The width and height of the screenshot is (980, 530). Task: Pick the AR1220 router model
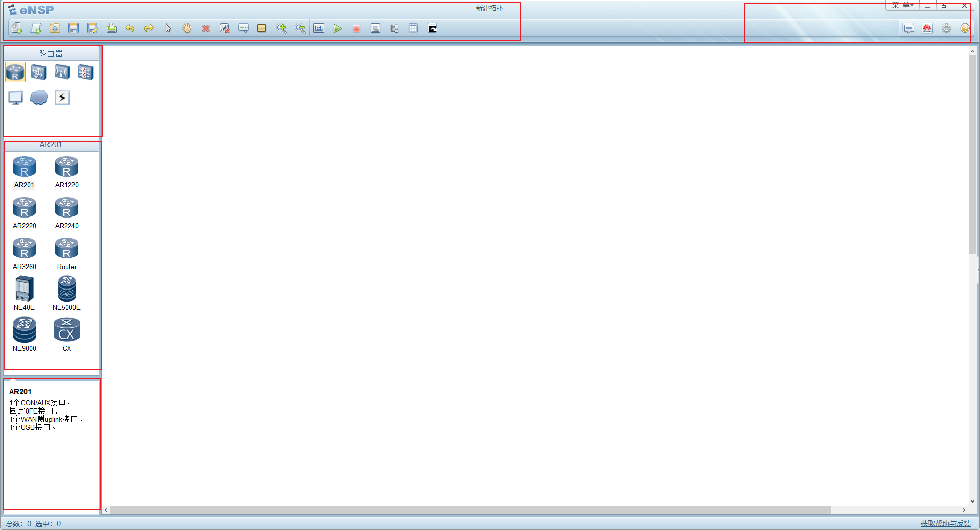pos(67,173)
